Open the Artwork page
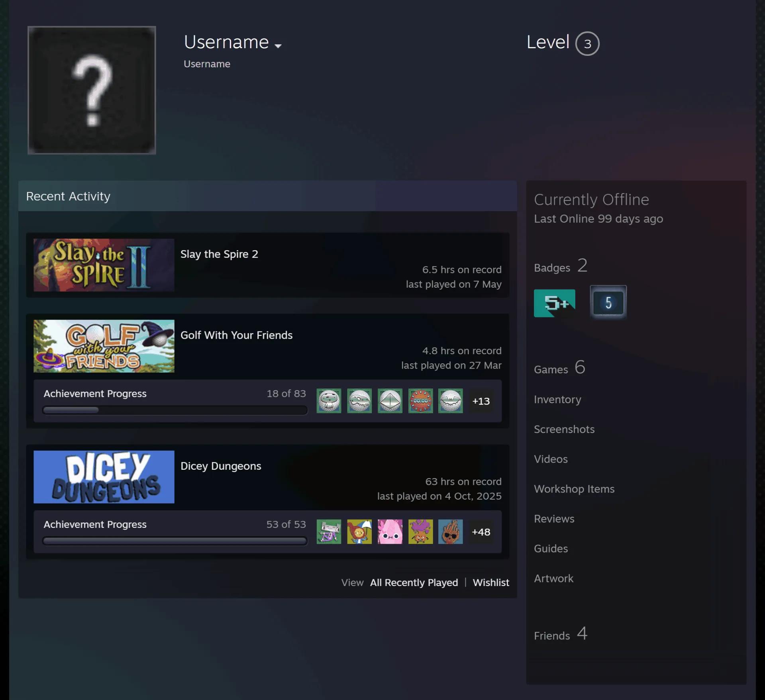 [554, 578]
